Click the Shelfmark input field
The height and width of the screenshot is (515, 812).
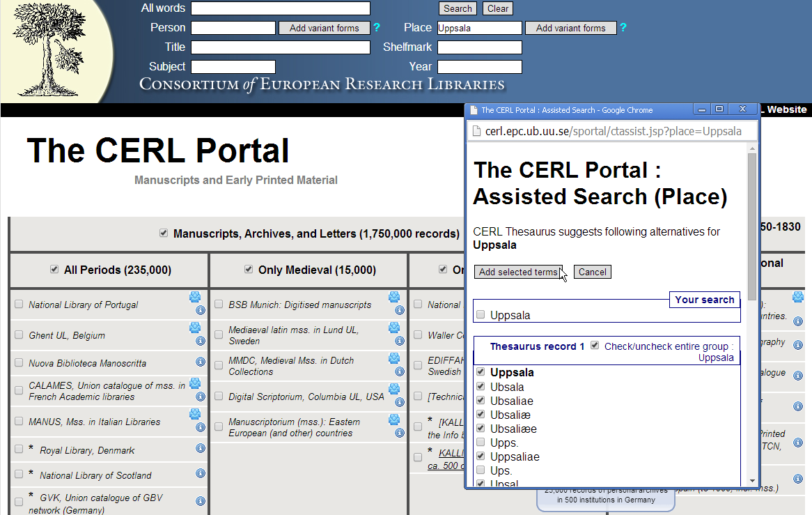tap(480, 47)
